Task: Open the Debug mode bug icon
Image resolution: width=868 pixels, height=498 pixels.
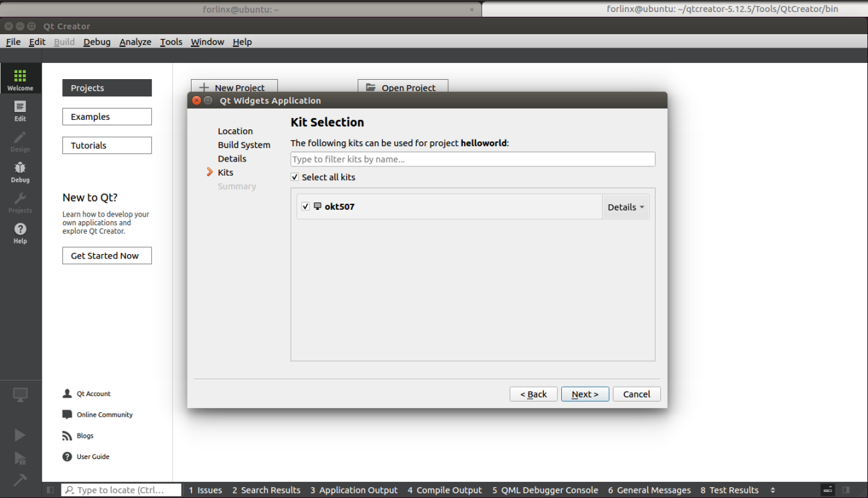Action: point(20,172)
